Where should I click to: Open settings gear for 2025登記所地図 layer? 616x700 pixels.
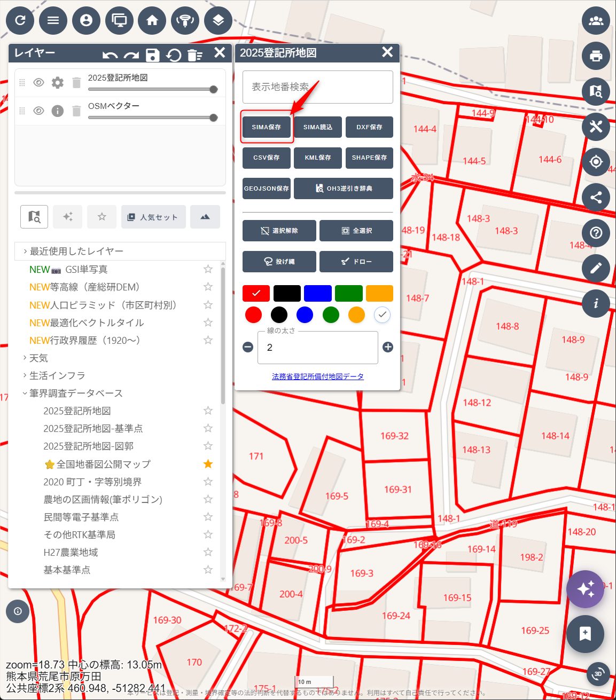[x=57, y=83]
